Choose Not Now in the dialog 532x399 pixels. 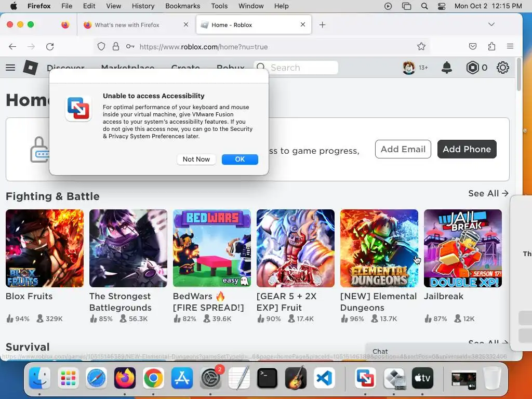tap(196, 159)
